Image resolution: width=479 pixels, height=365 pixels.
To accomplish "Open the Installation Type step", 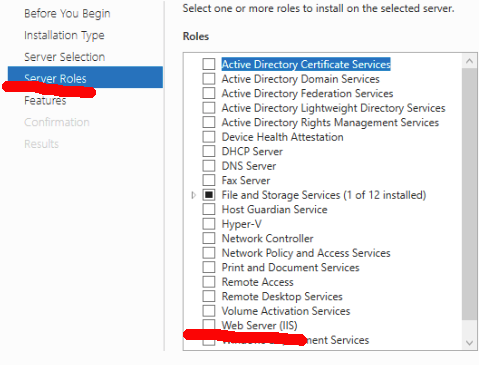I will [64, 35].
